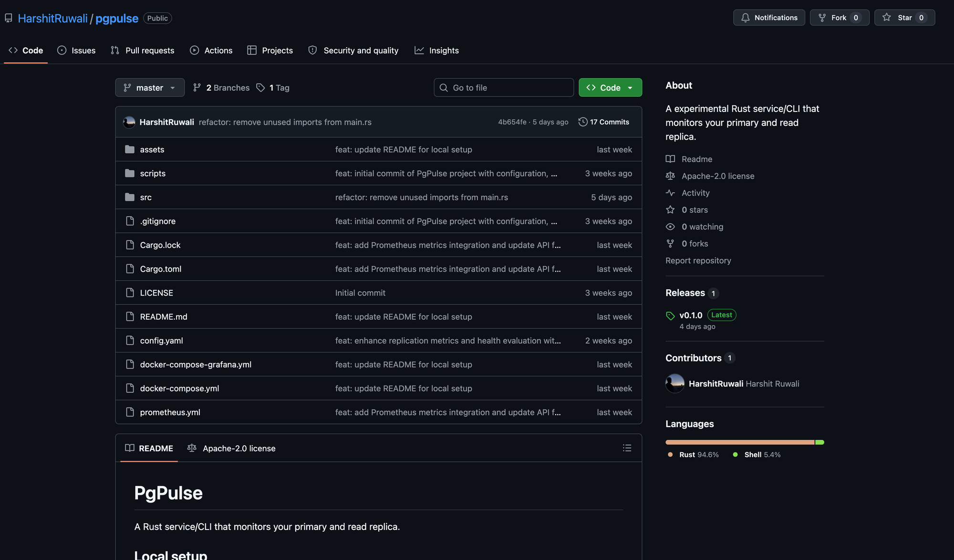Click the .gitignore file icon
Viewport: 954px width, 560px height.
click(x=130, y=221)
